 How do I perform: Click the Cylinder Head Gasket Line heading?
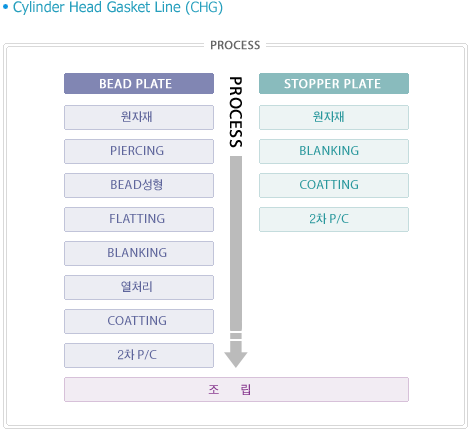tap(118, 7)
